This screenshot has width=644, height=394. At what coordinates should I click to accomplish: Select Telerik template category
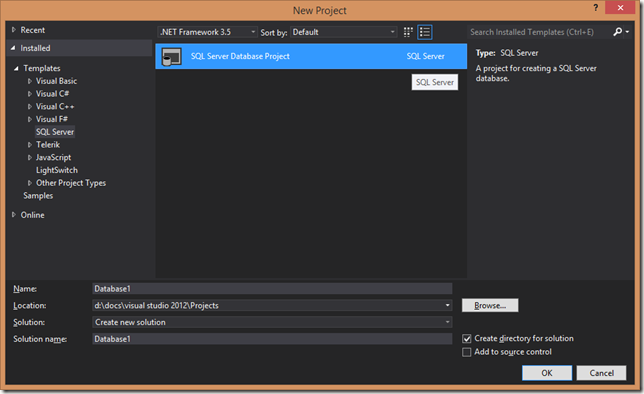click(x=48, y=145)
